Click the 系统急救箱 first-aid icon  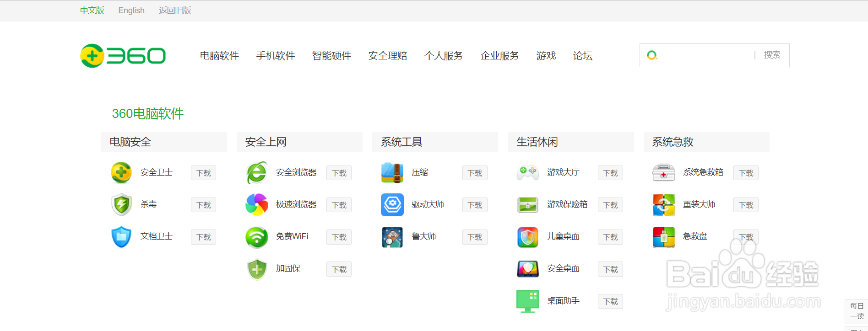click(x=663, y=172)
